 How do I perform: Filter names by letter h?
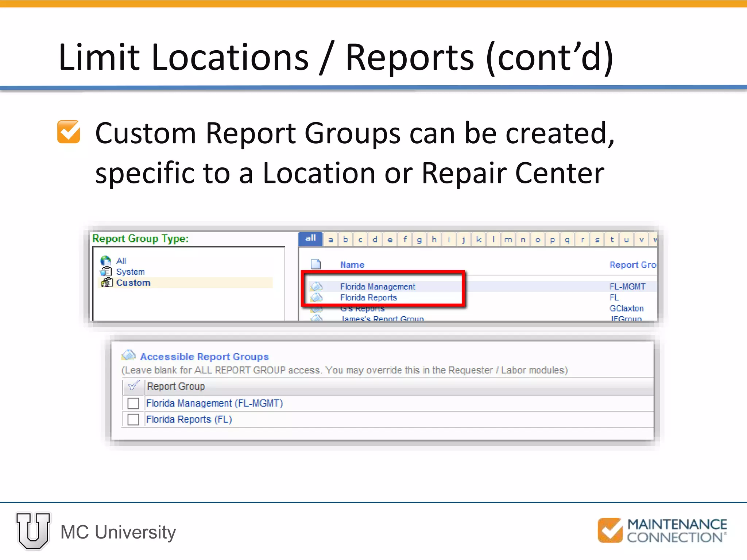(434, 240)
